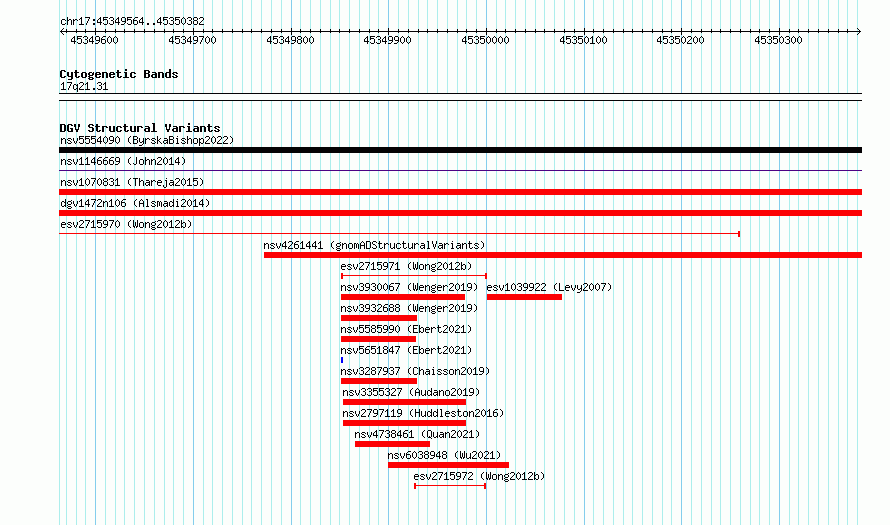
Task: Click the nsv3932688 (Wenger2019) label
Action: [x=409, y=308]
